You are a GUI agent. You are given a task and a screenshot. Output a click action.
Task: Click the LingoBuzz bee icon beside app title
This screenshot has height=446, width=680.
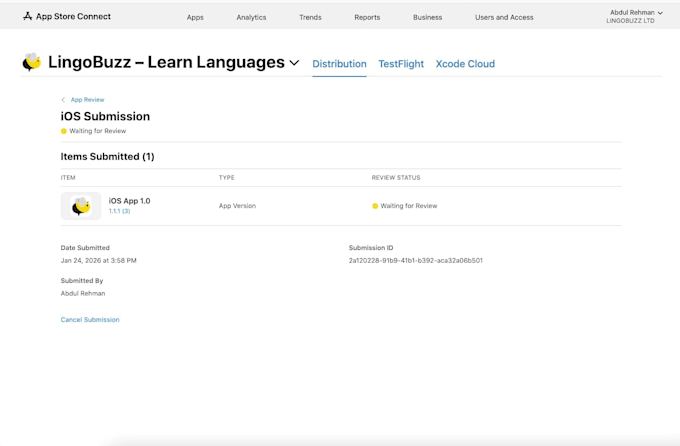32,62
